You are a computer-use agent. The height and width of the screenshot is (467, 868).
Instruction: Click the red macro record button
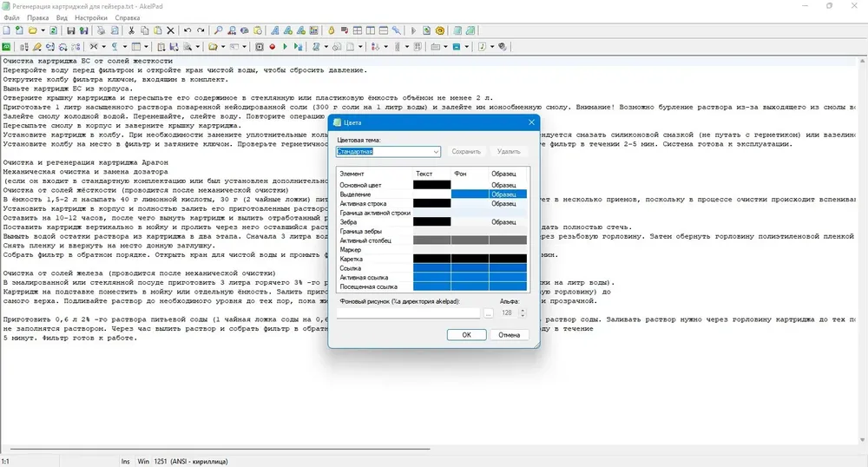click(x=273, y=47)
